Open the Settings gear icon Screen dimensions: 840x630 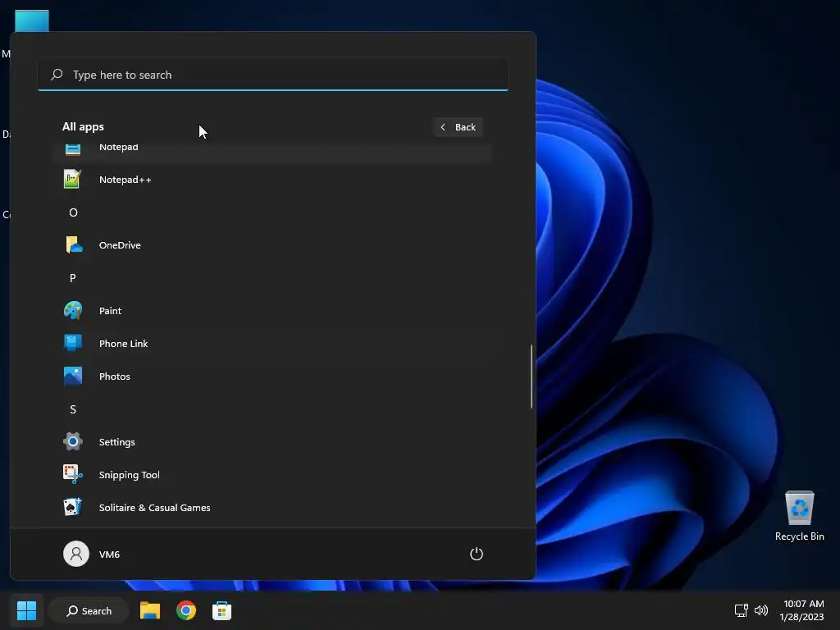(x=73, y=442)
